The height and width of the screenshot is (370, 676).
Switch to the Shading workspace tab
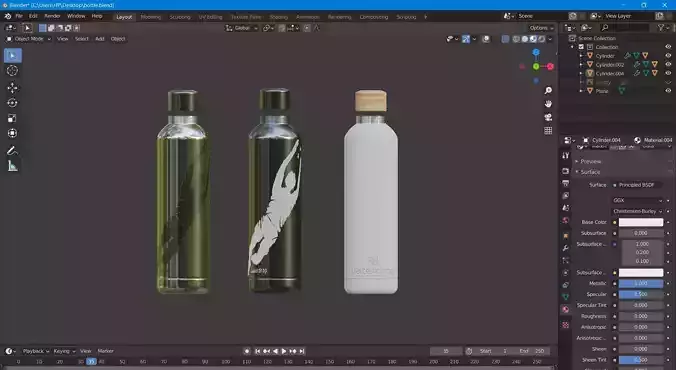point(279,17)
